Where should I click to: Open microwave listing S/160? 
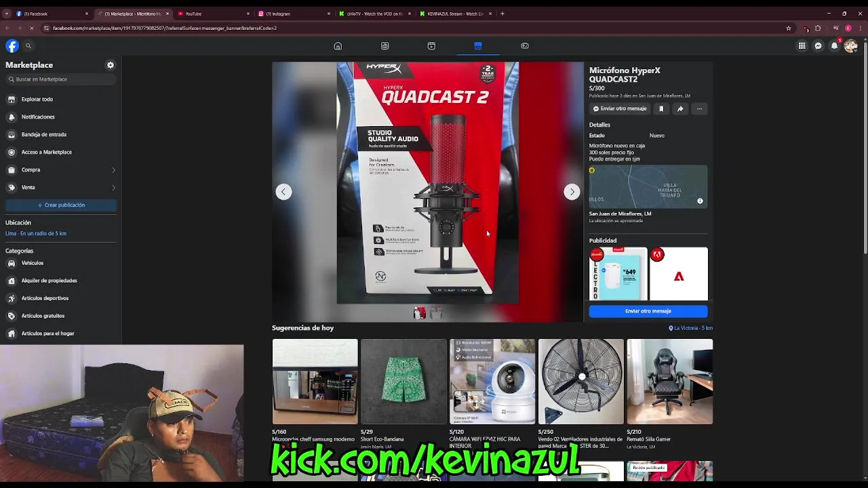pos(315,382)
